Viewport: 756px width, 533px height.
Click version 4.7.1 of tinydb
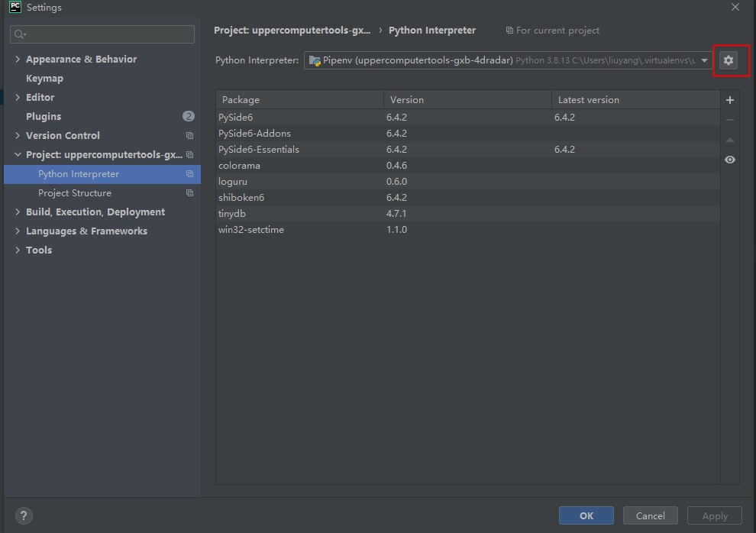click(x=396, y=214)
